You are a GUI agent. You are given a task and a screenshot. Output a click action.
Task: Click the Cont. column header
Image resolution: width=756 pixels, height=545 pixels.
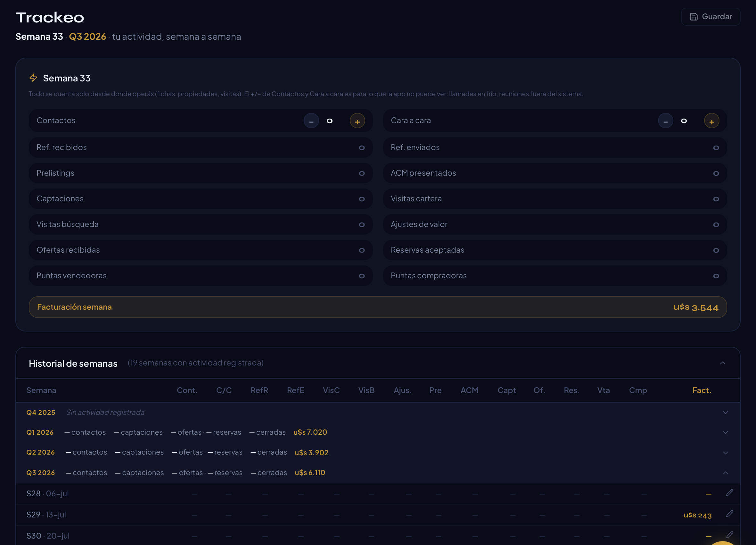[187, 390]
